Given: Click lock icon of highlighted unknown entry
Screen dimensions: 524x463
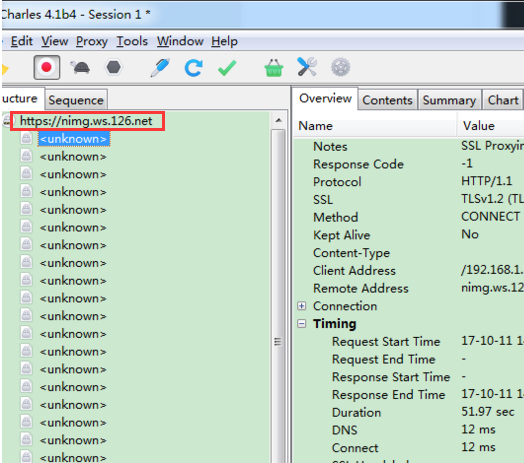Looking at the screenshot, I should pos(26,138).
